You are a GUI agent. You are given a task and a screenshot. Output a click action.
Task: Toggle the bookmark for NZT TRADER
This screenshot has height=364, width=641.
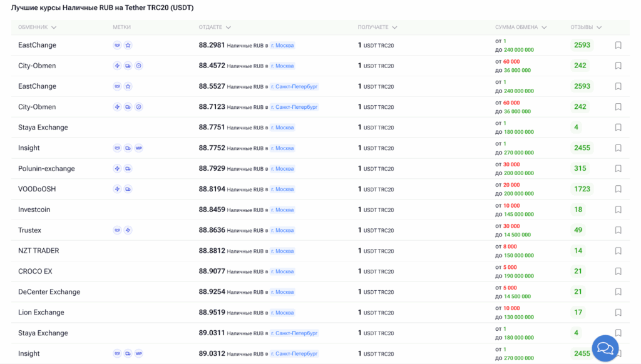tap(618, 251)
